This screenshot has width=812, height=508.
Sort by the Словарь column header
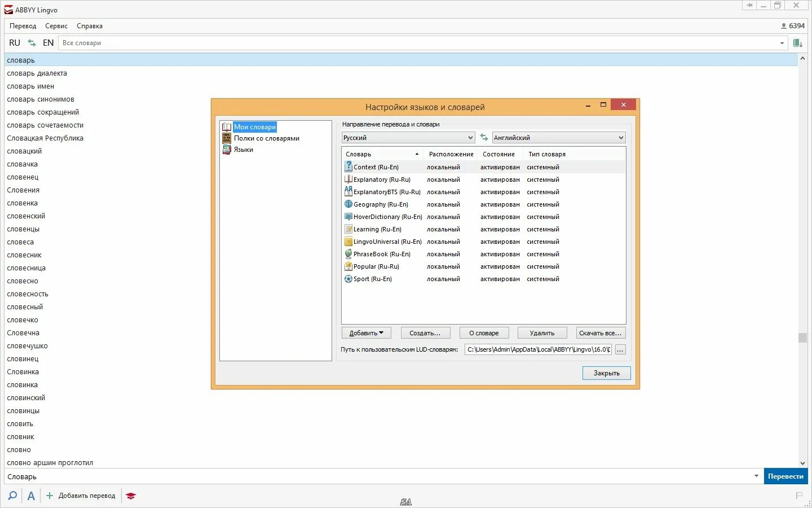pyautogui.click(x=382, y=154)
